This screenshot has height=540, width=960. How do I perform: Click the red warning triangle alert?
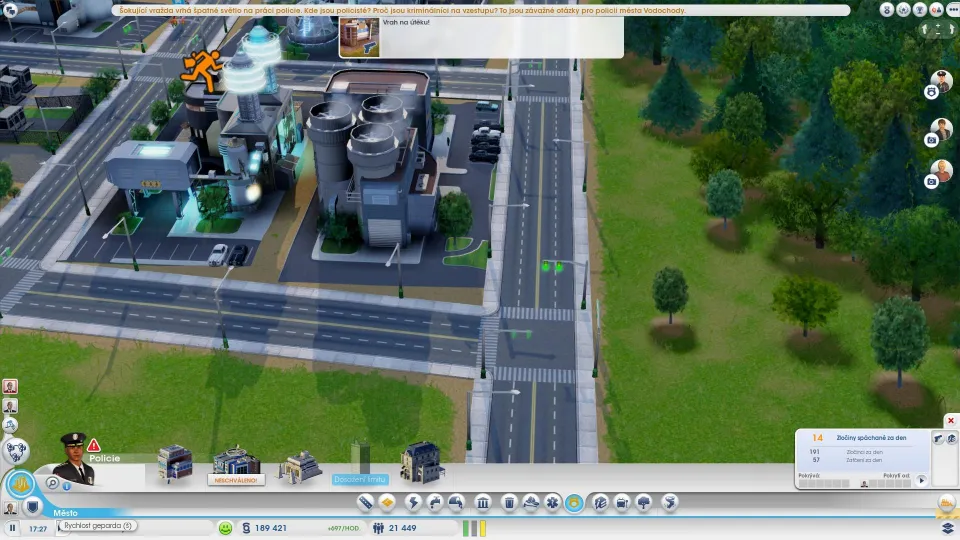pos(94,445)
